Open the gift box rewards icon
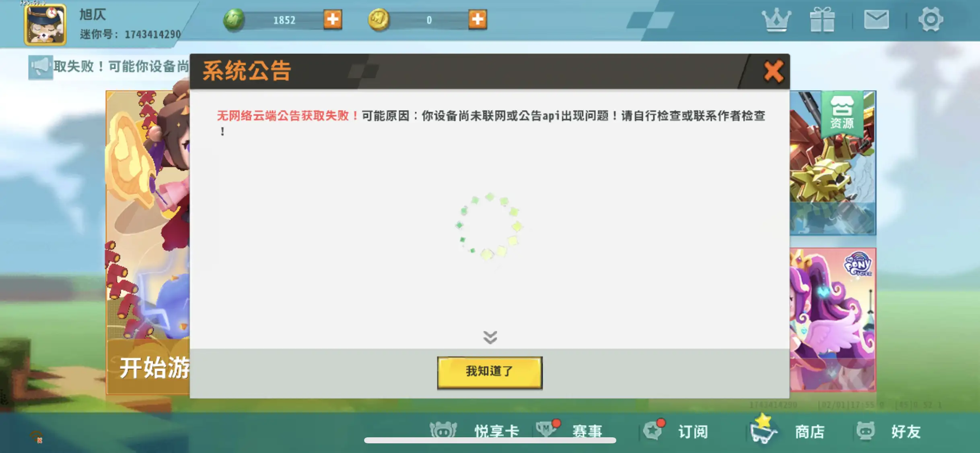 [822, 19]
